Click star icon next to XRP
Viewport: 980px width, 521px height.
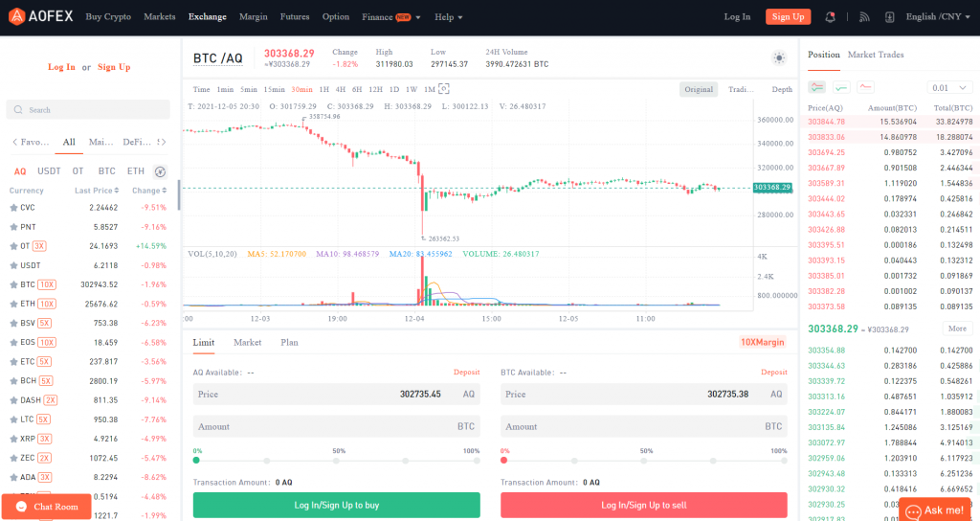click(13, 439)
